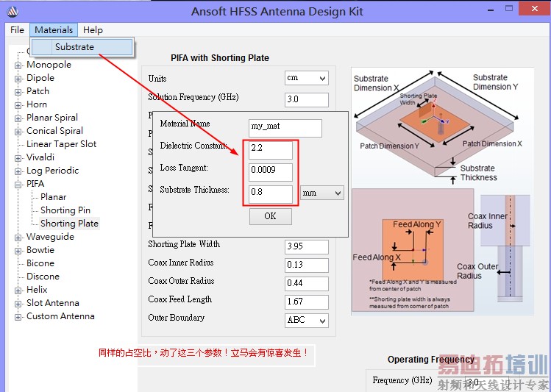Edit the Material Name field
The width and height of the screenshot is (551, 392).
pyautogui.click(x=285, y=128)
